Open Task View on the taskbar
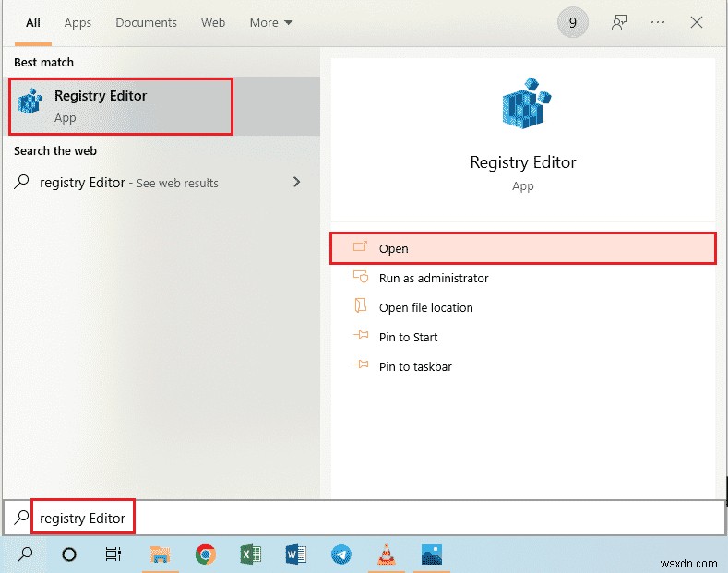This screenshot has height=573, width=728. click(113, 554)
